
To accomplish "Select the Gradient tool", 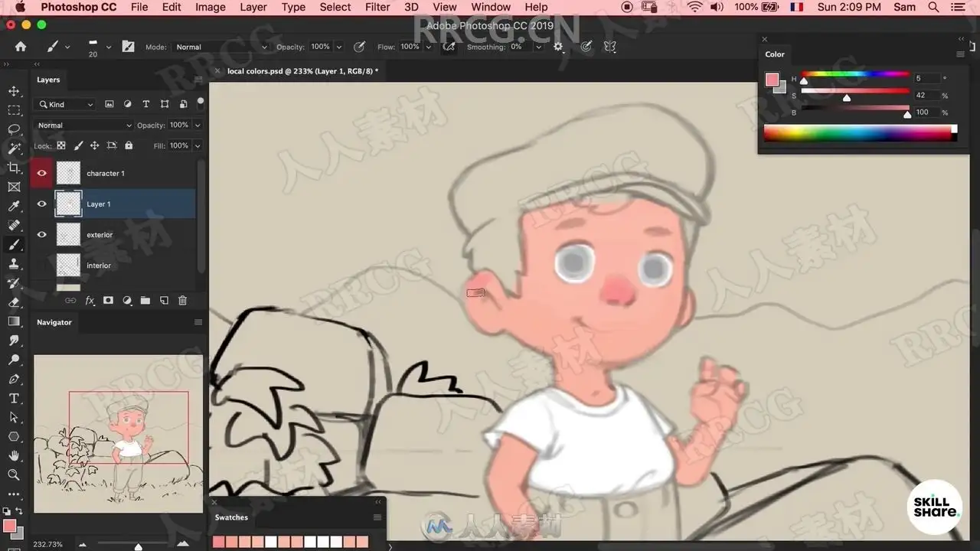I will [14, 321].
